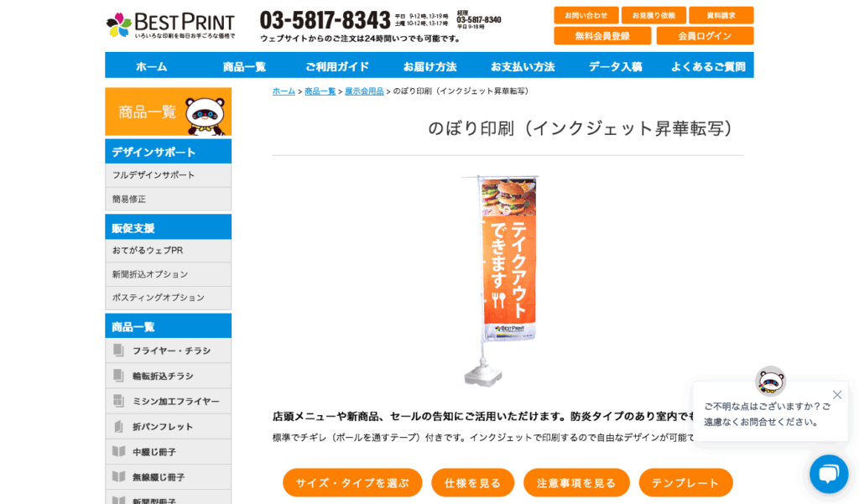
Task: Follow the 展示会用品 breadcrumb link
Action: click(364, 91)
